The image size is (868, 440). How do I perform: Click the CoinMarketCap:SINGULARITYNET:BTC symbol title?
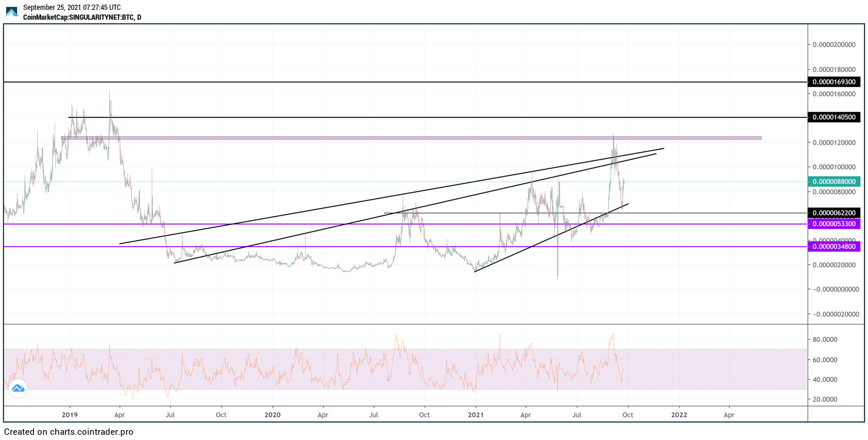pyautogui.click(x=81, y=17)
